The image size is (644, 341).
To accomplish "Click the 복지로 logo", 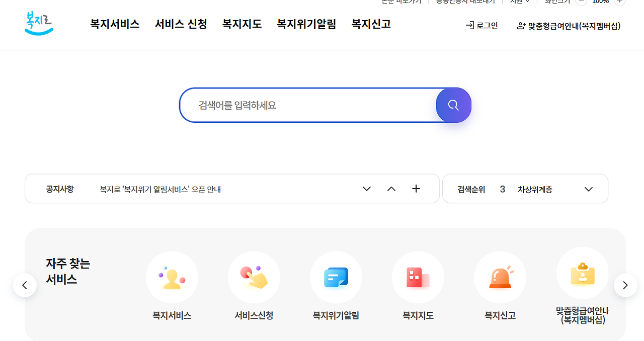I will (x=39, y=23).
